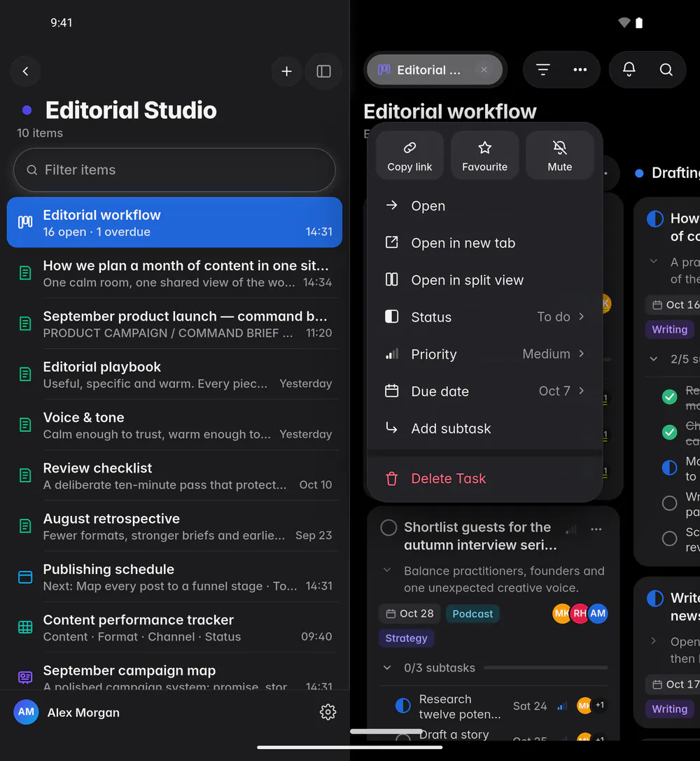Choose Open in new tab
This screenshot has width=700, height=761.
click(484, 243)
